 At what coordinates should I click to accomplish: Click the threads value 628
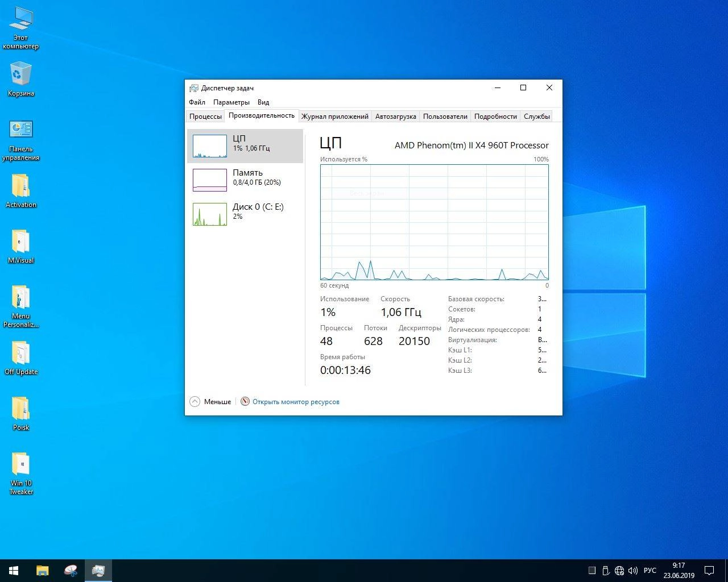pos(373,341)
